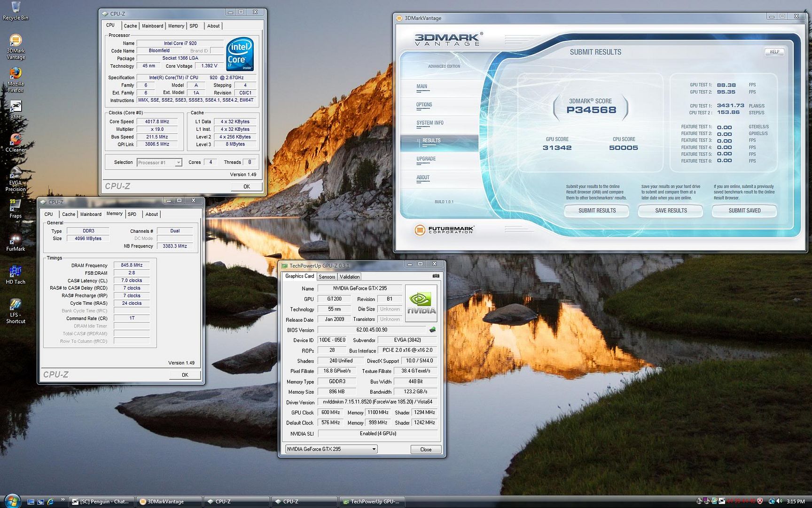Click Switch Between Windows quick launch icon
The width and height of the screenshot is (812, 508).
40,502
